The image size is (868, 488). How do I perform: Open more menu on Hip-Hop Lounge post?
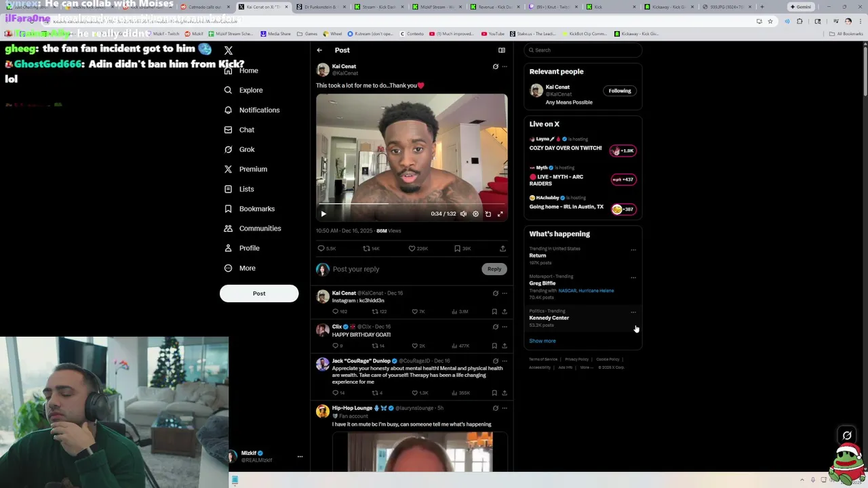pyautogui.click(x=505, y=408)
